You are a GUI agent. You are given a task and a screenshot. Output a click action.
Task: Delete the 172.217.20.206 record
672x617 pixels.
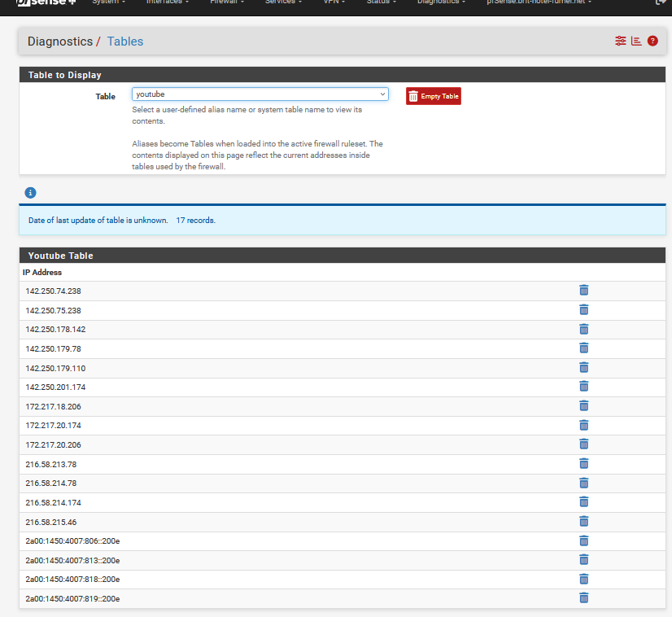pyautogui.click(x=583, y=444)
